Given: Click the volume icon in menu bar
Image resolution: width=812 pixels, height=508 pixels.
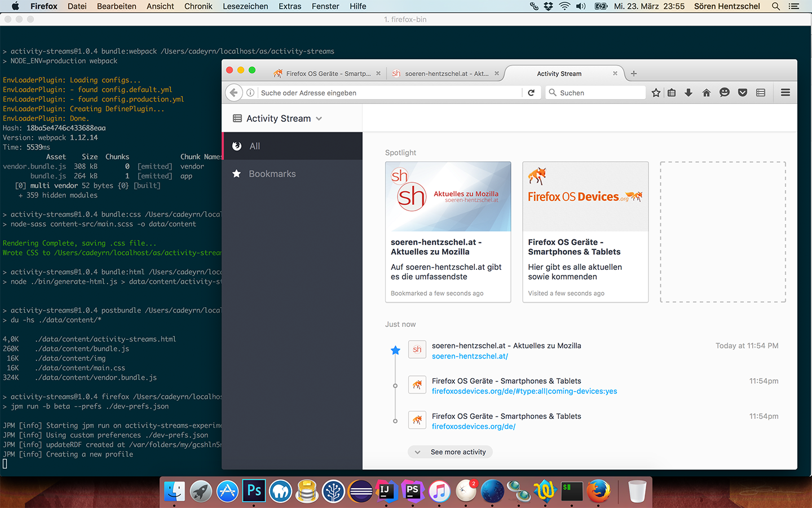Looking at the screenshot, I should click(x=581, y=6).
